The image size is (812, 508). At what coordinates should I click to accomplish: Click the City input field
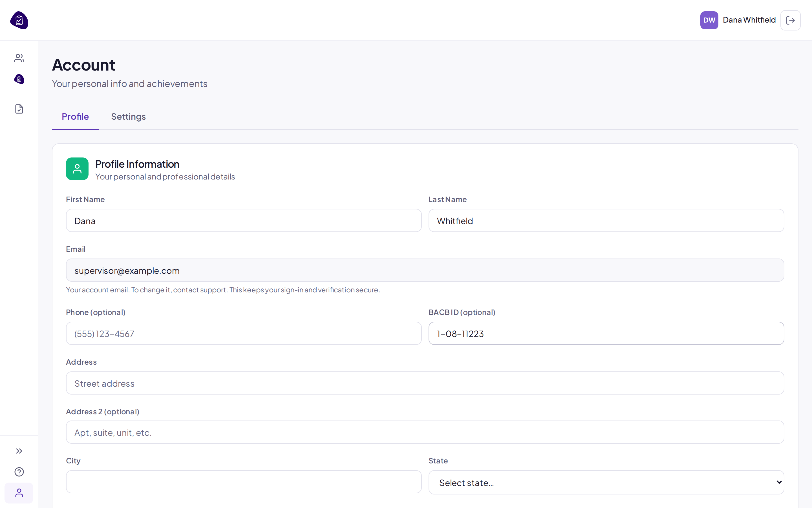pos(244,482)
